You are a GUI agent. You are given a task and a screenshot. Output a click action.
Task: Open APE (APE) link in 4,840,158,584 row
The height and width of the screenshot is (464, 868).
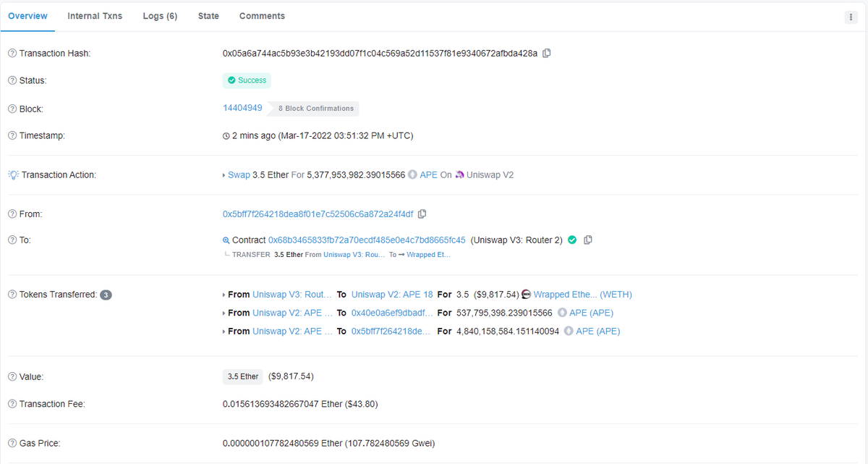597,332
